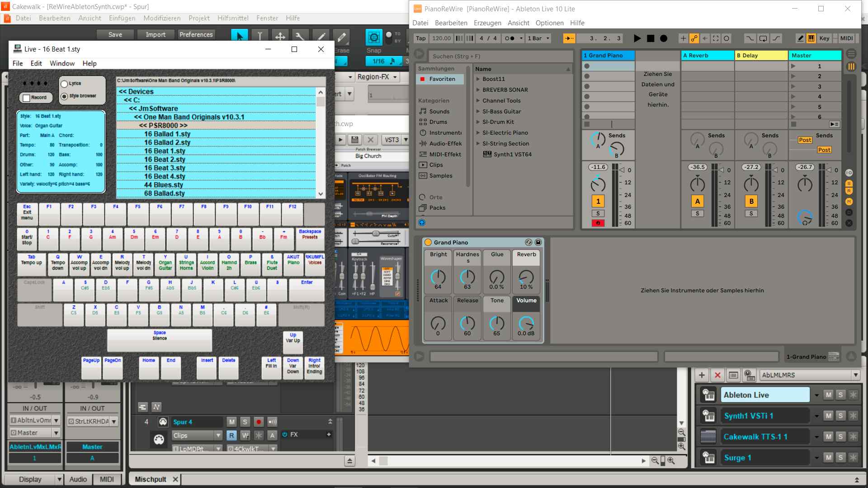Click the Tap tempo button

point(420,38)
